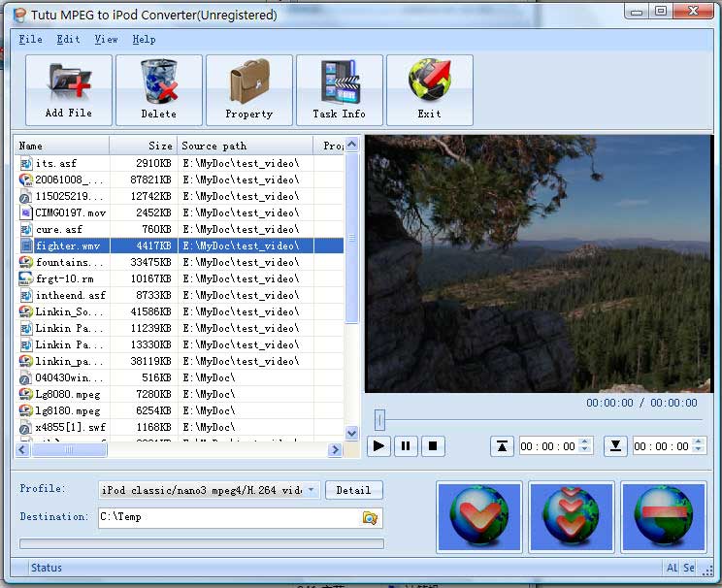Open the View menu
Screen dimensions: 722x588
(x=106, y=40)
